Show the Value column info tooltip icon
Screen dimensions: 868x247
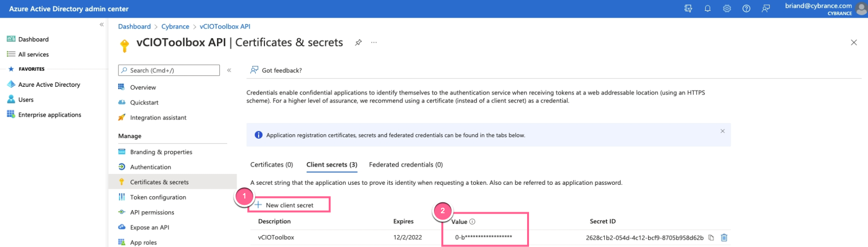472,222
